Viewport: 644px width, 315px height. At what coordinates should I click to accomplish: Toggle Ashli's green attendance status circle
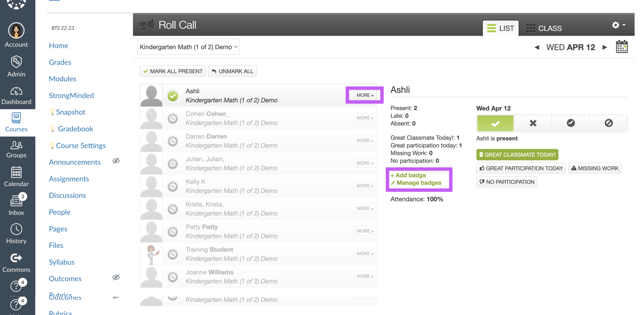point(173,96)
